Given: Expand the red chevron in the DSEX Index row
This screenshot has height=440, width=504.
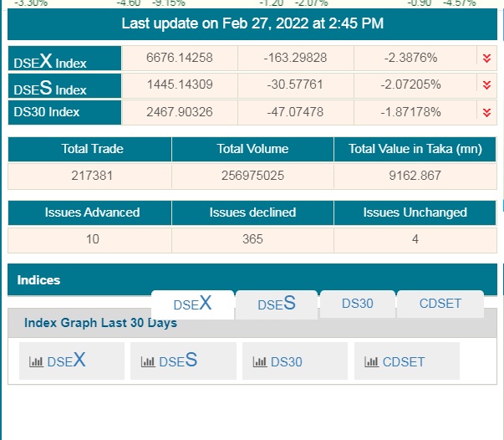Looking at the screenshot, I should pyautogui.click(x=486, y=58).
